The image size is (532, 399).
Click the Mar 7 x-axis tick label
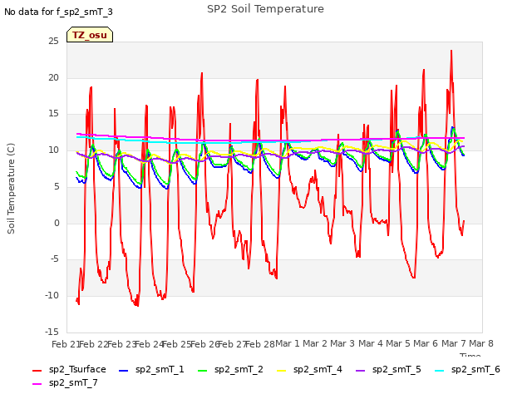click(453, 343)
